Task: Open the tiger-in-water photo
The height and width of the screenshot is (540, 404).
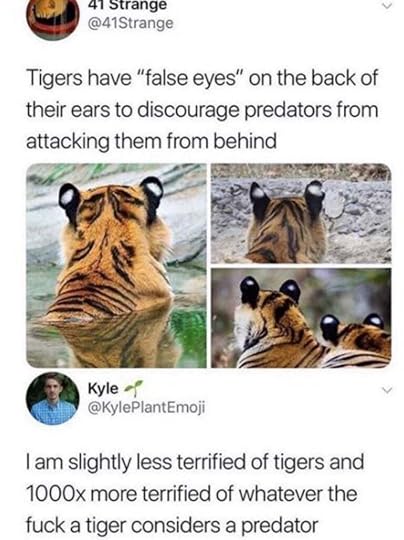Action: coord(117,266)
